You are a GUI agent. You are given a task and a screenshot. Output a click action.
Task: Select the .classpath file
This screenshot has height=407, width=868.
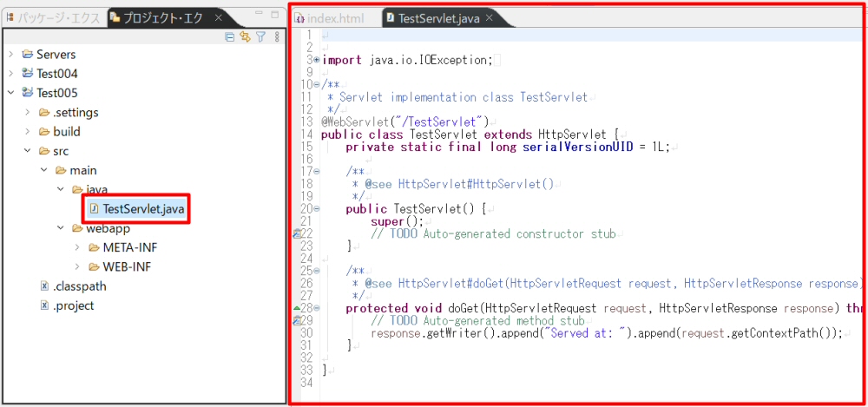[x=79, y=286]
